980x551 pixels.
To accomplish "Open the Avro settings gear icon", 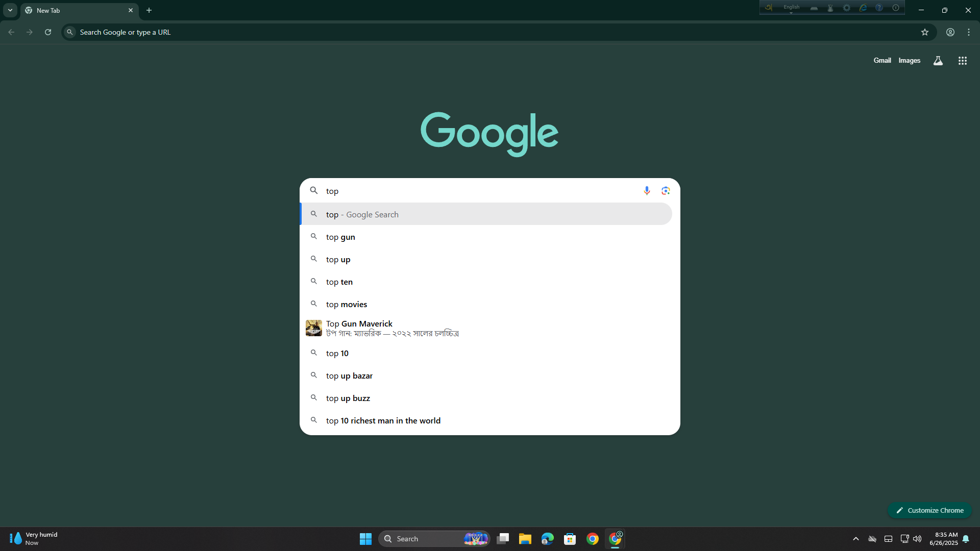I will coord(847,8).
